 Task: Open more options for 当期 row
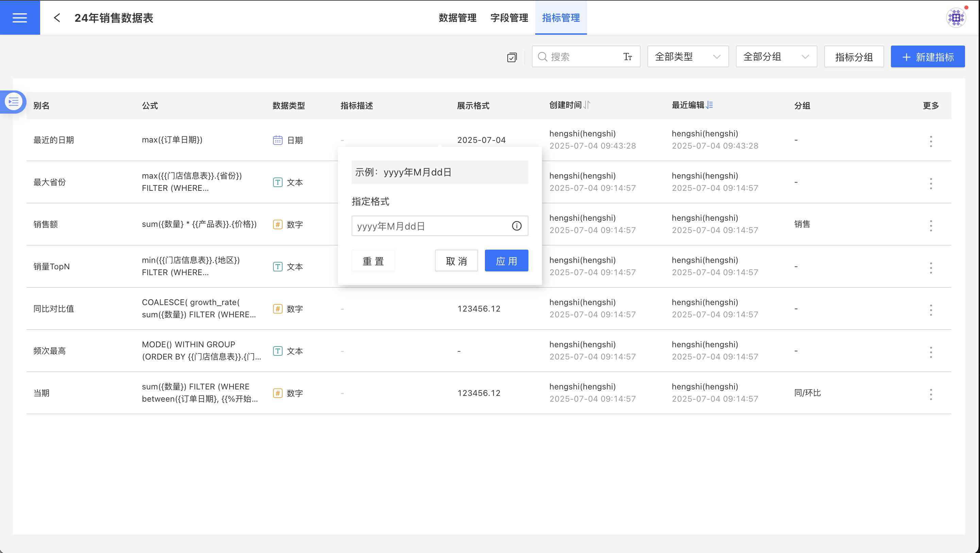click(931, 394)
